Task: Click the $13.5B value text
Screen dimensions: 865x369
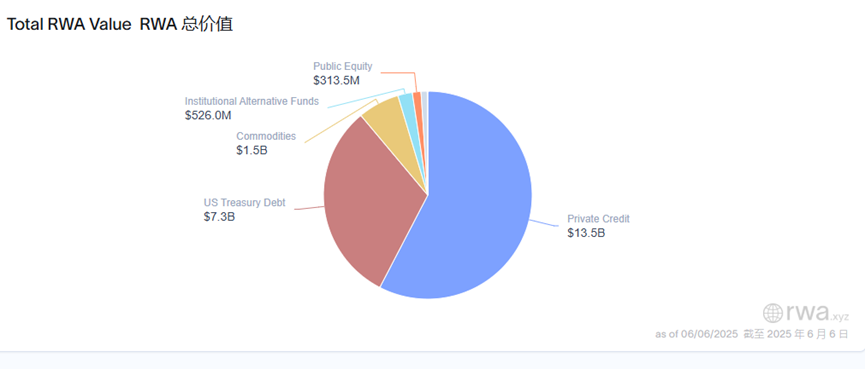Action: click(586, 233)
